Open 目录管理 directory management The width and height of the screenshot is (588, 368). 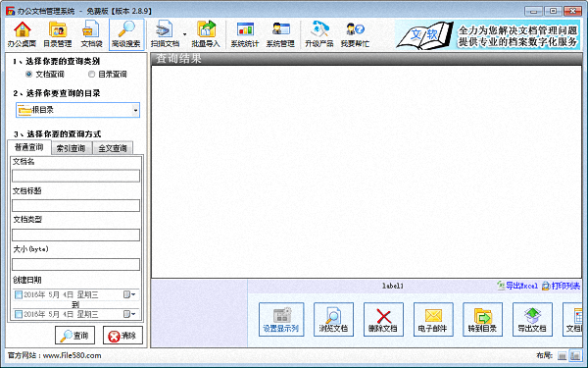[58, 34]
